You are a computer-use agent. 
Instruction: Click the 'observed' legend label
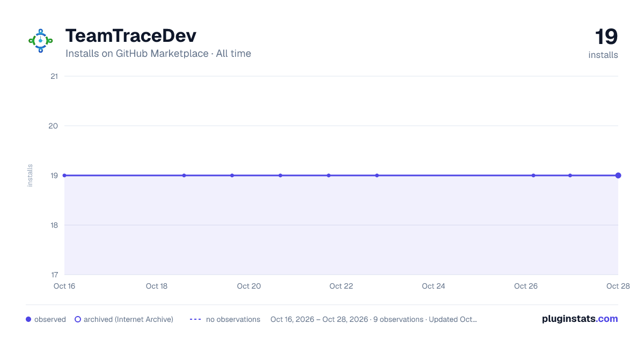coord(50,319)
